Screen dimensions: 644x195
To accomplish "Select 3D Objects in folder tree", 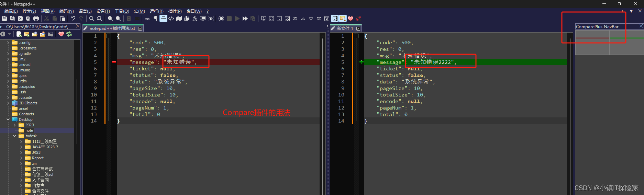I will [x=28, y=103].
